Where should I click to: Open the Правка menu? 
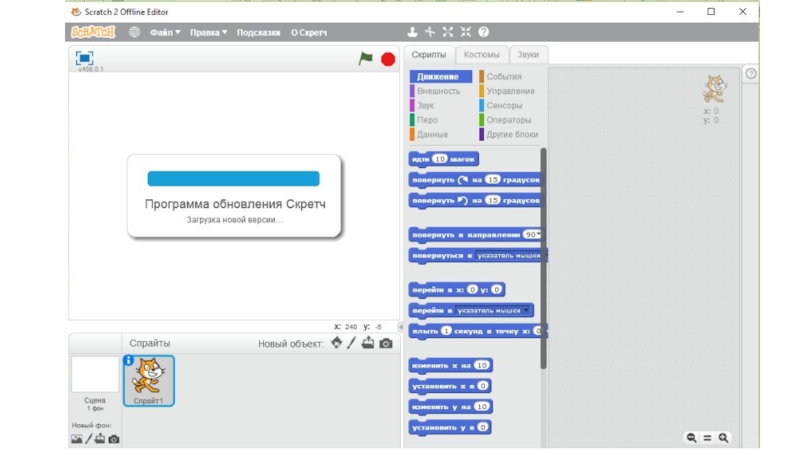(208, 32)
